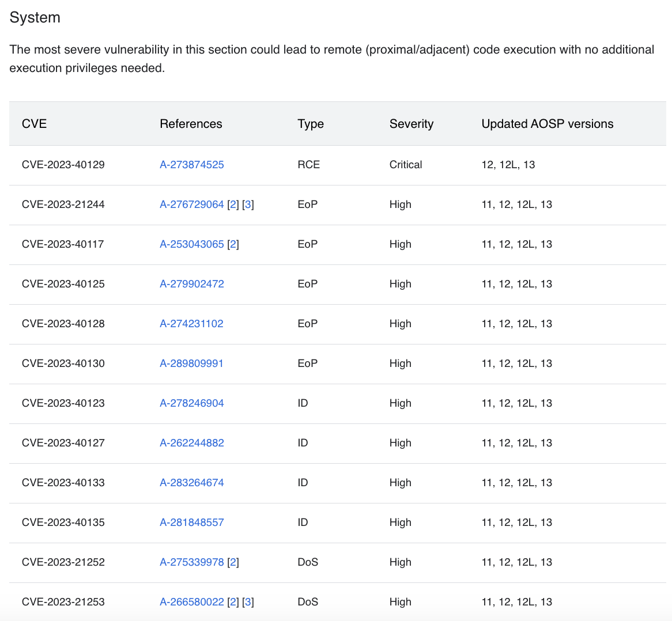This screenshot has width=672, height=621.
Task: Click High severity in CVE-2023-40130 row
Action: click(401, 363)
